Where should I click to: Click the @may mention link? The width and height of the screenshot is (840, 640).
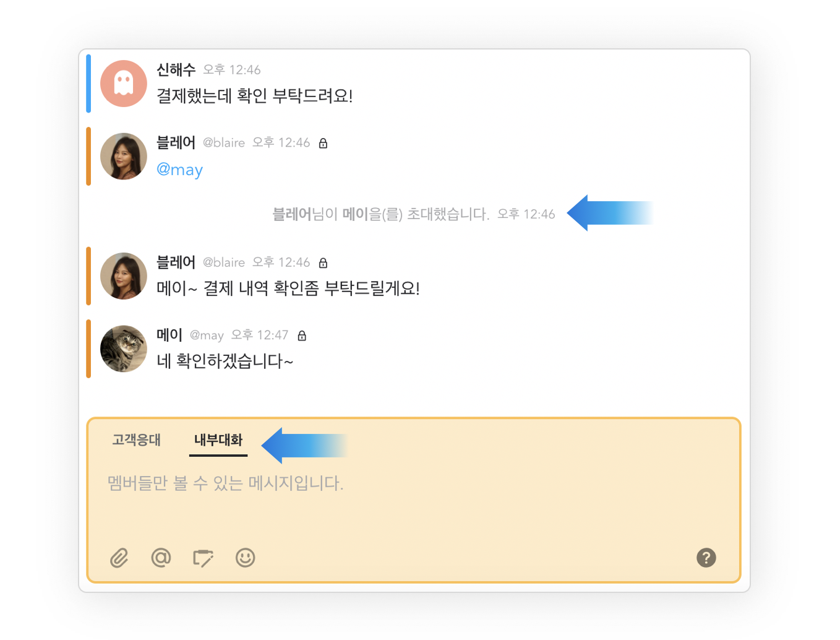tap(179, 170)
